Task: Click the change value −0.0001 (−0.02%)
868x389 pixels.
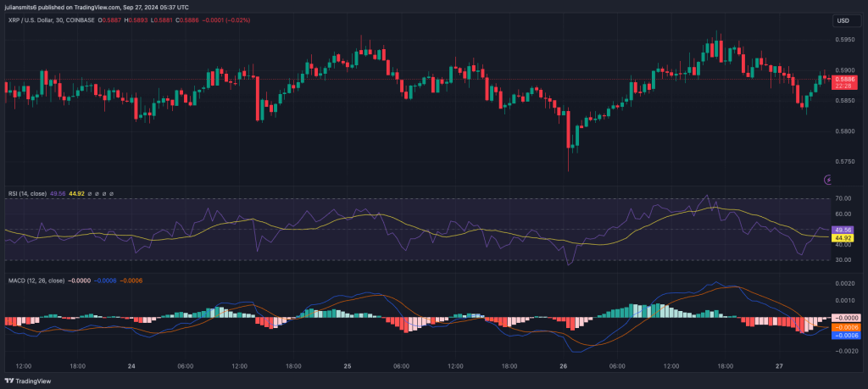Action: 225,20
